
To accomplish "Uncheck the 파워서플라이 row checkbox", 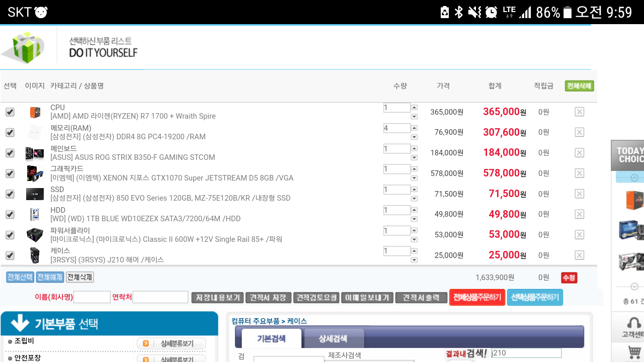I will pos(10,235).
